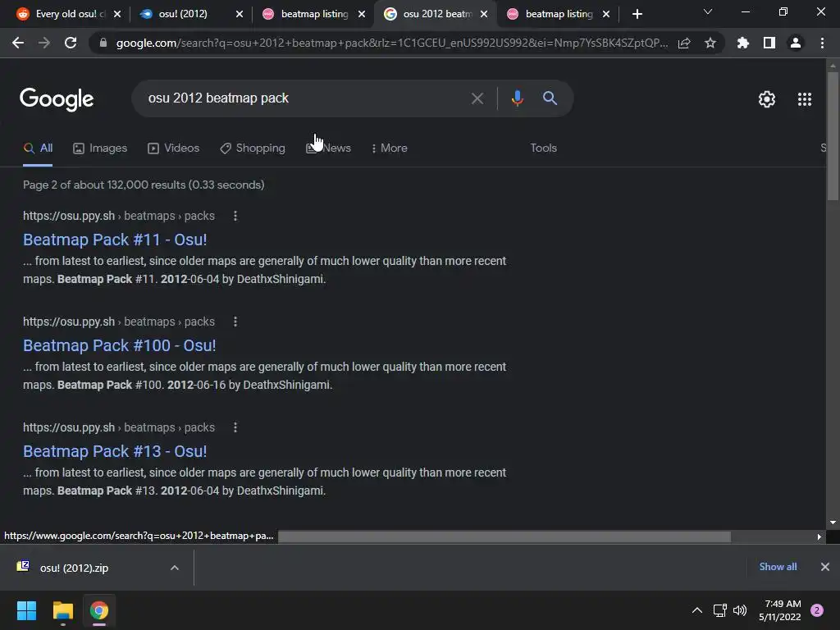Screen dimensions: 840x630
Task: Open 'Beatmap Pack #11 - Osu!' link
Action: click(x=115, y=240)
